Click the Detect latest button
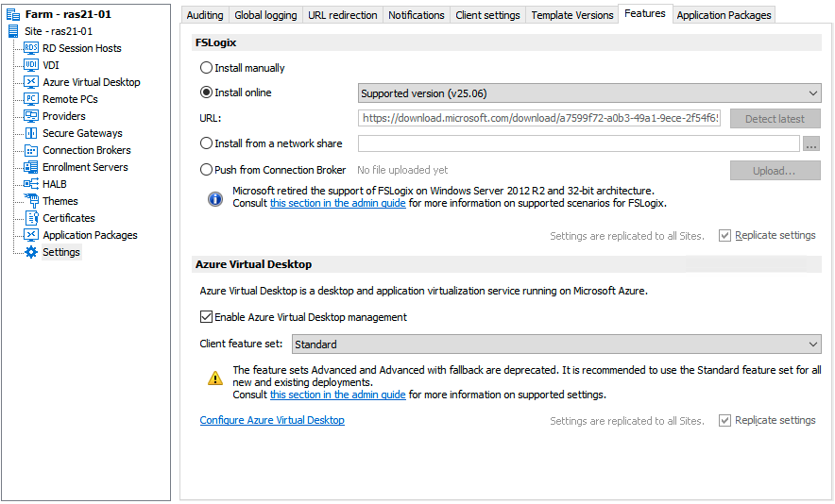 (775, 119)
